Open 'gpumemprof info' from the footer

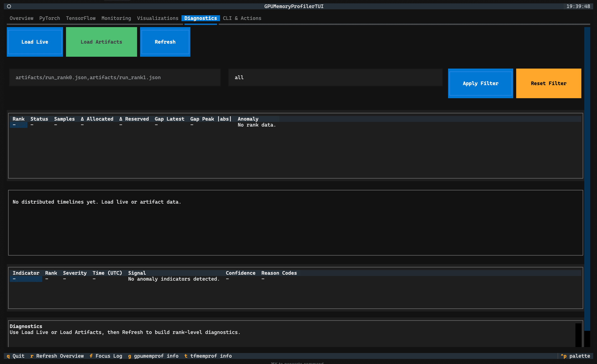click(x=154, y=356)
